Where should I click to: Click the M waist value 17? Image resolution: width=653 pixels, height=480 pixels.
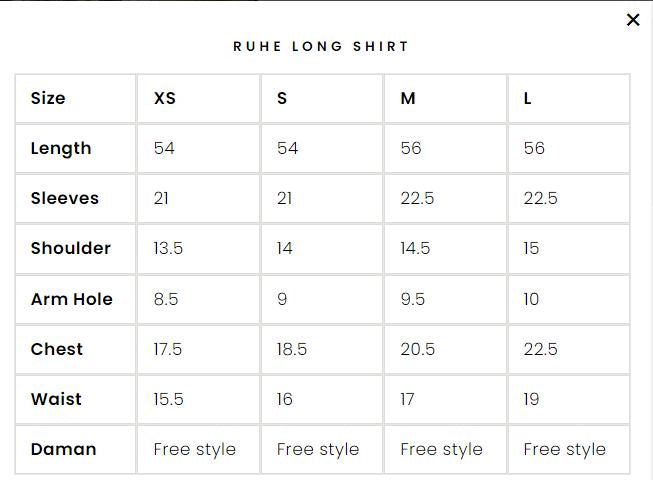click(x=407, y=399)
